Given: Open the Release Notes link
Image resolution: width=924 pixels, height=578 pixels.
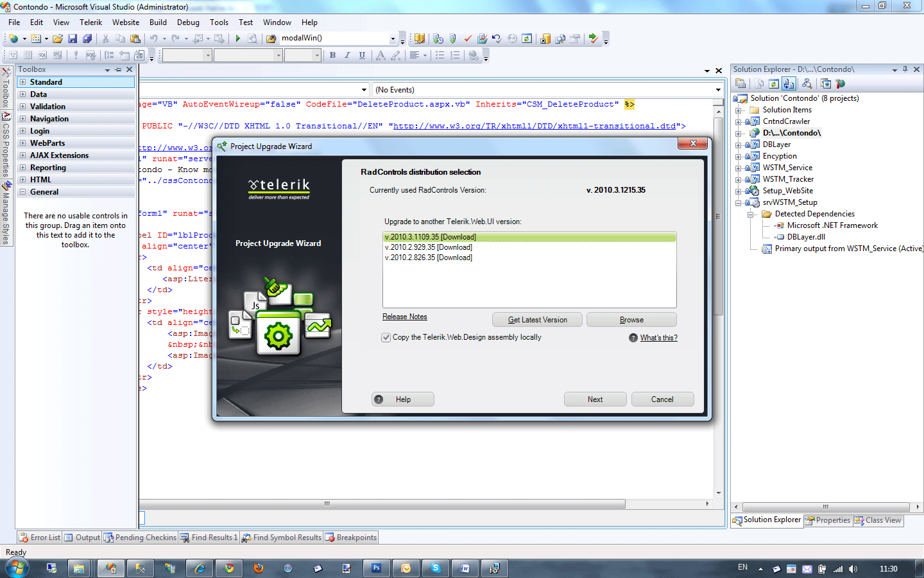Looking at the screenshot, I should (405, 317).
